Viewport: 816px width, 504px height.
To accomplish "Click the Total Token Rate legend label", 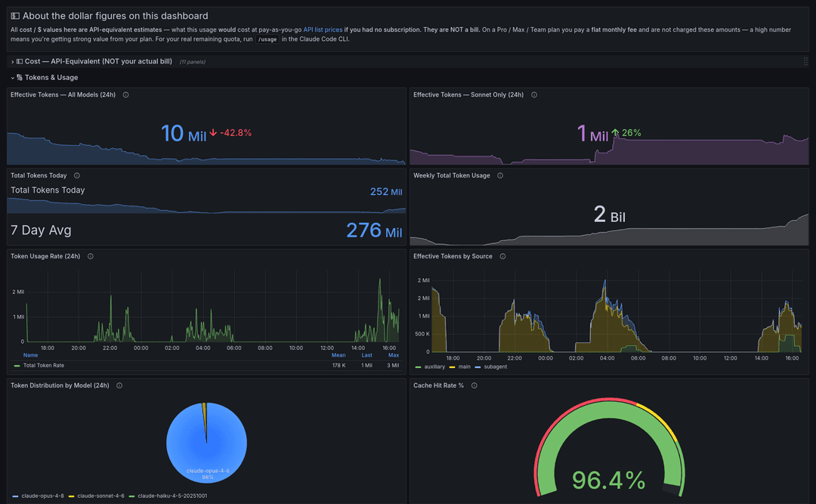I will pyautogui.click(x=44, y=366).
